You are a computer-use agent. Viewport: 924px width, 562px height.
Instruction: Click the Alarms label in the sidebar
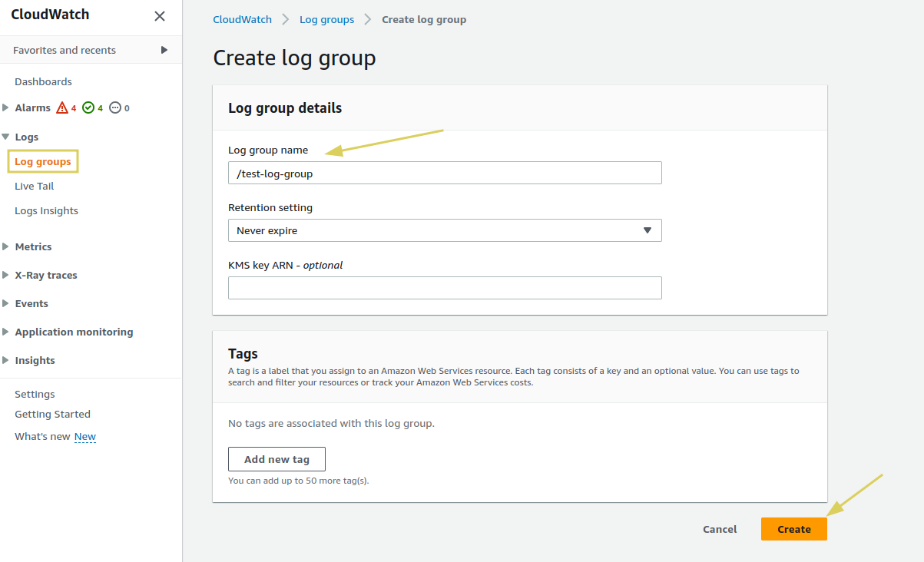(33, 107)
